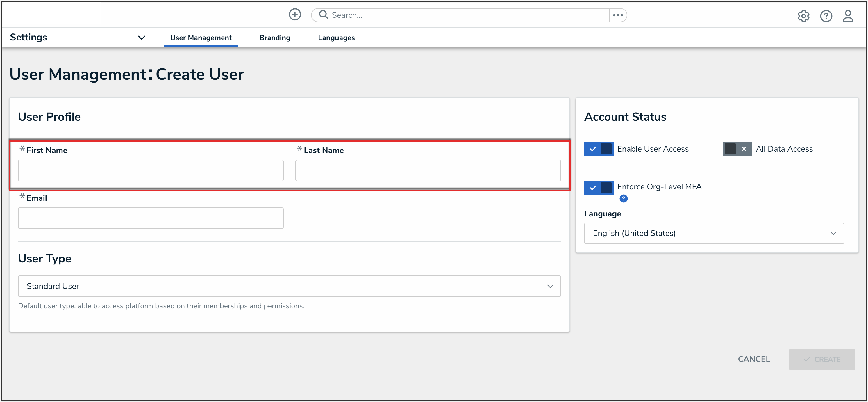
Task: Open the Standard User type dropdown
Action: tap(289, 286)
